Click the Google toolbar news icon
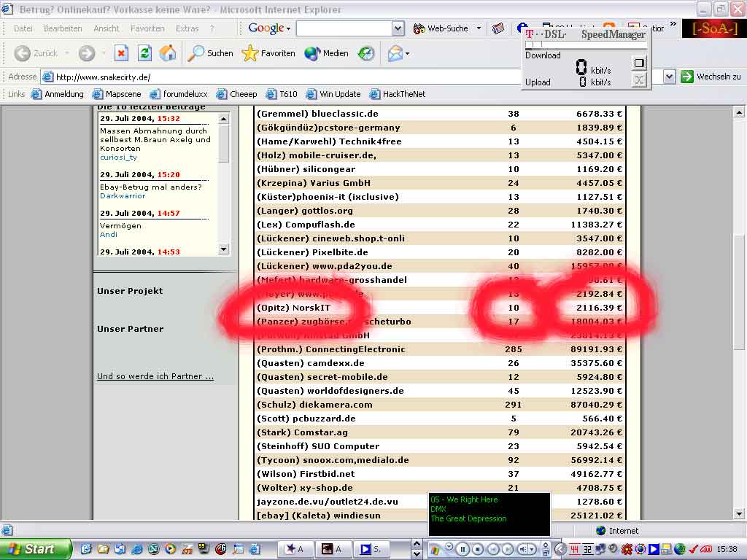 click(498, 28)
